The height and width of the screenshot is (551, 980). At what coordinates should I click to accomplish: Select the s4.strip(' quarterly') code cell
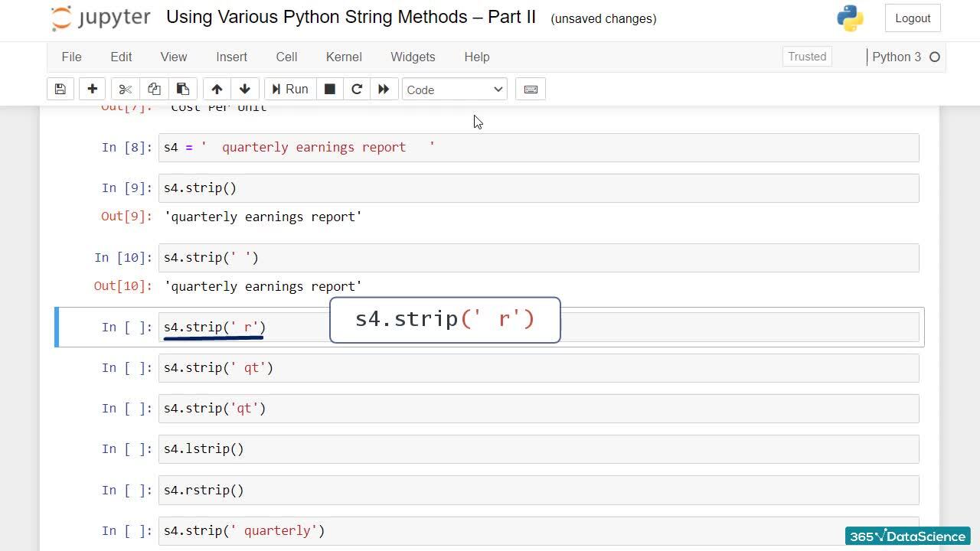pyautogui.click(x=538, y=531)
